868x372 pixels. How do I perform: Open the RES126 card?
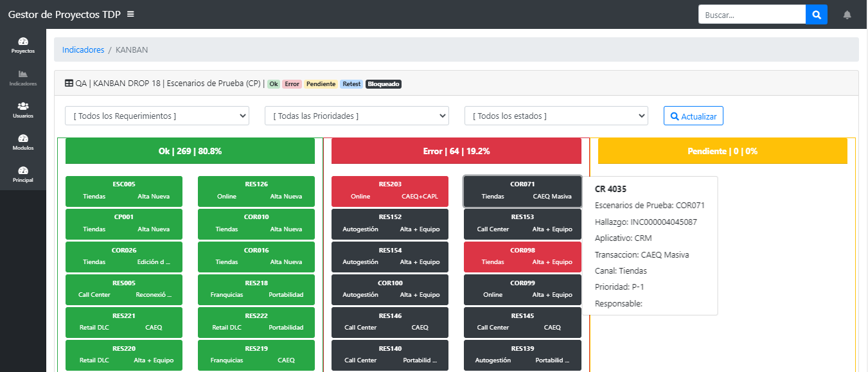coord(256,191)
